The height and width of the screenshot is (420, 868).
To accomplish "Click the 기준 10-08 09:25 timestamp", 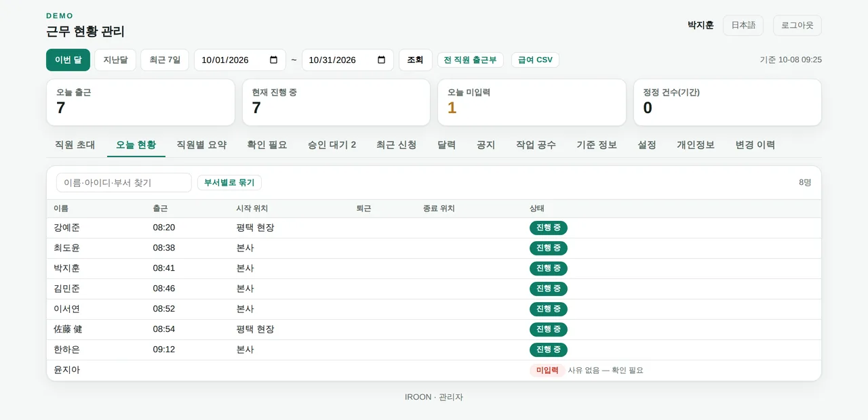I will [x=791, y=60].
